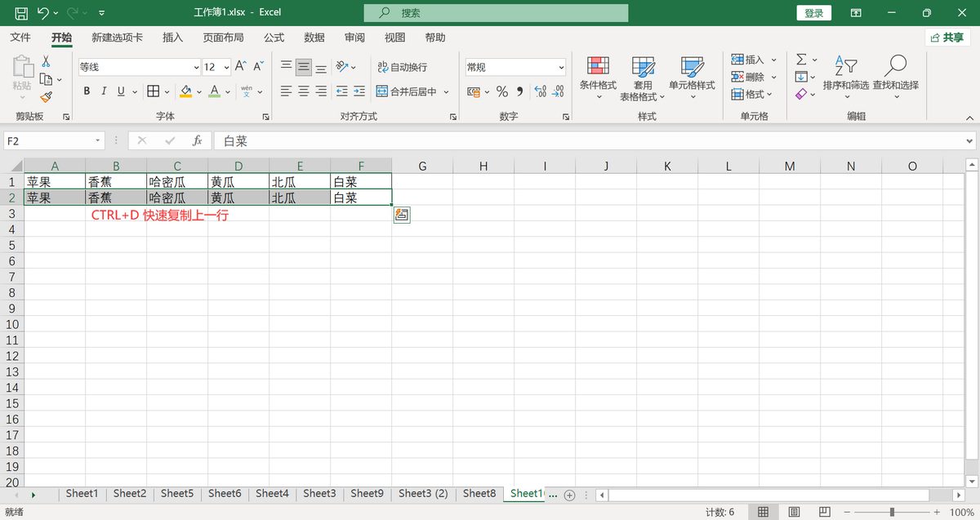Expand the Name Box dropdown arrow
The width and height of the screenshot is (980, 520).
pos(97,141)
